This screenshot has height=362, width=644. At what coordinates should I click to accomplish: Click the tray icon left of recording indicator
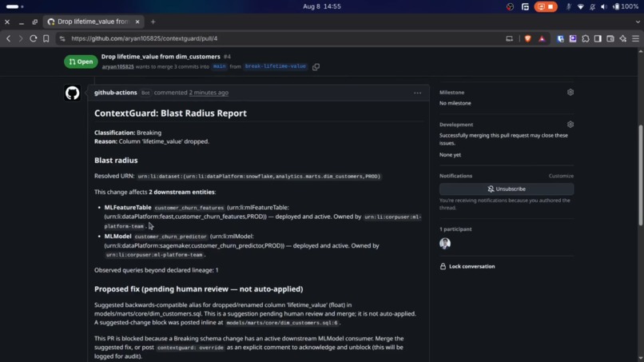[x=525, y=6]
